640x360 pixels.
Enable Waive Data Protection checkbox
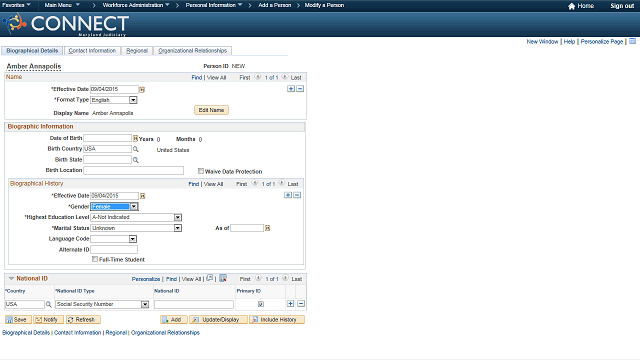tap(201, 171)
